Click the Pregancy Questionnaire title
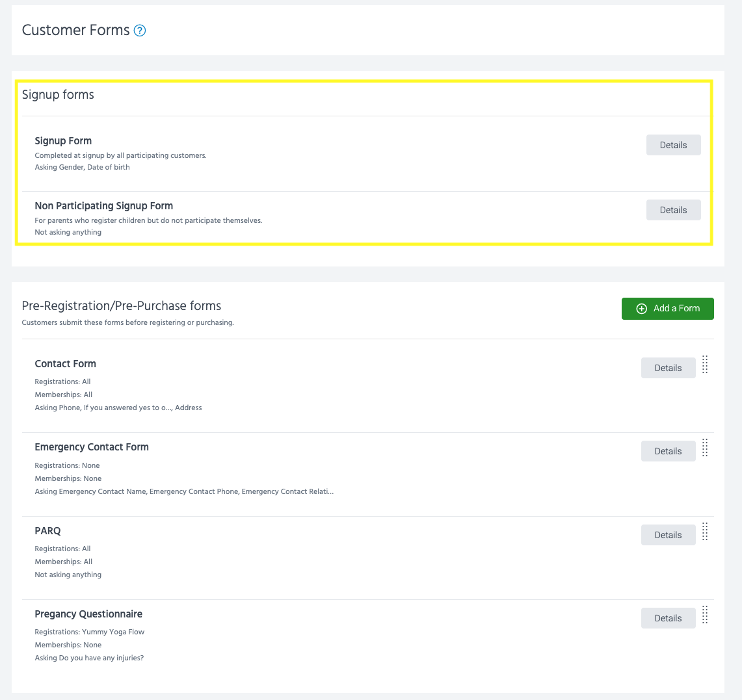The width and height of the screenshot is (742, 700). pos(88,614)
